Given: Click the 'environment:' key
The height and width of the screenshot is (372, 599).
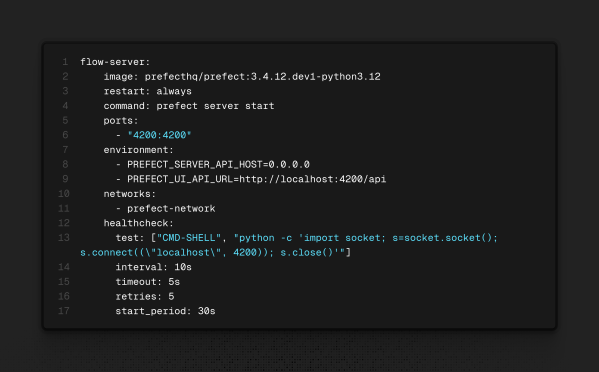Looking at the screenshot, I should 138,150.
